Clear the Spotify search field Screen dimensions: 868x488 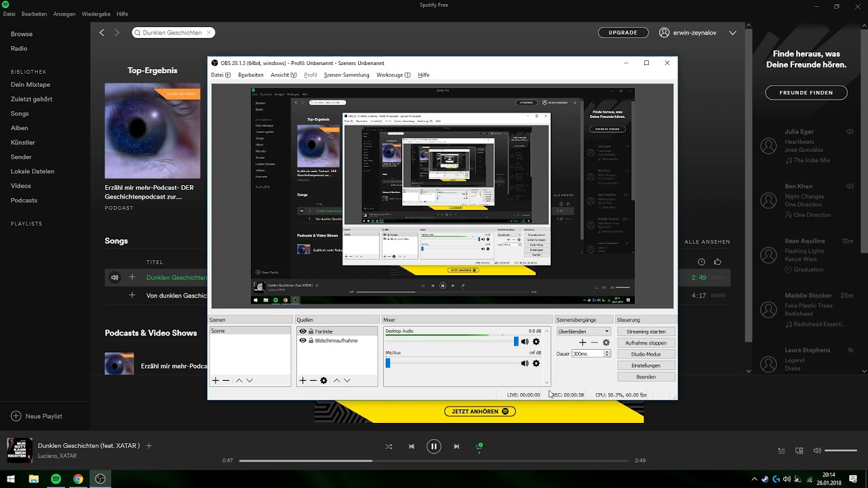pyautogui.click(x=209, y=33)
